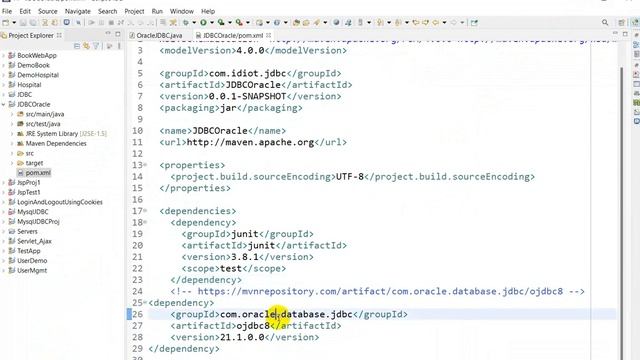Click the Back navigation arrow icon
The height and width of the screenshot is (360, 640).
(x=436, y=23)
